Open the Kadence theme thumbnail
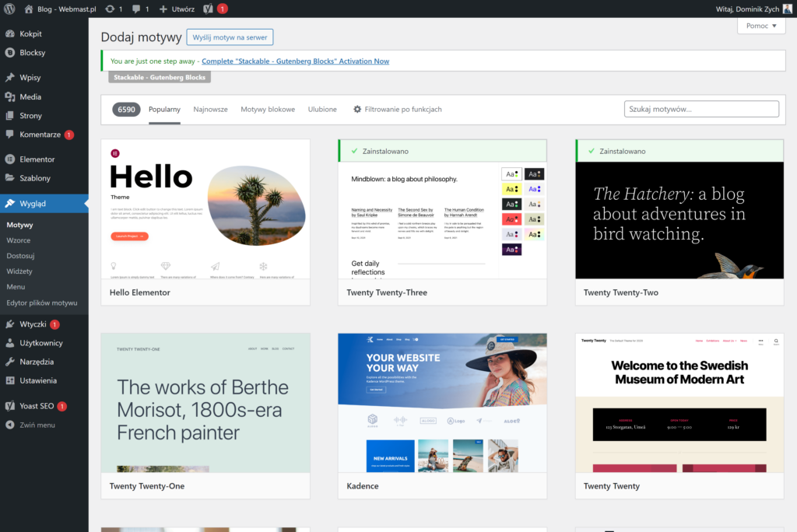The height and width of the screenshot is (532, 797). click(442, 403)
